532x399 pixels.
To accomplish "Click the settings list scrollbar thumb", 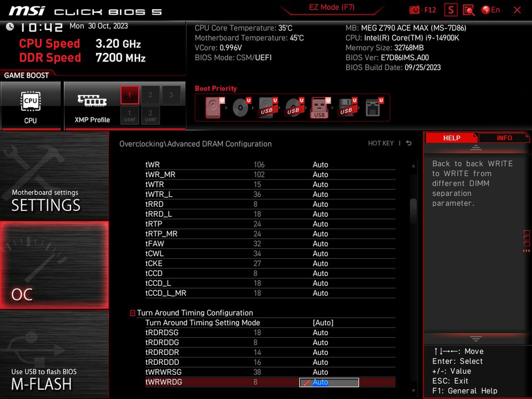I will (413, 211).
